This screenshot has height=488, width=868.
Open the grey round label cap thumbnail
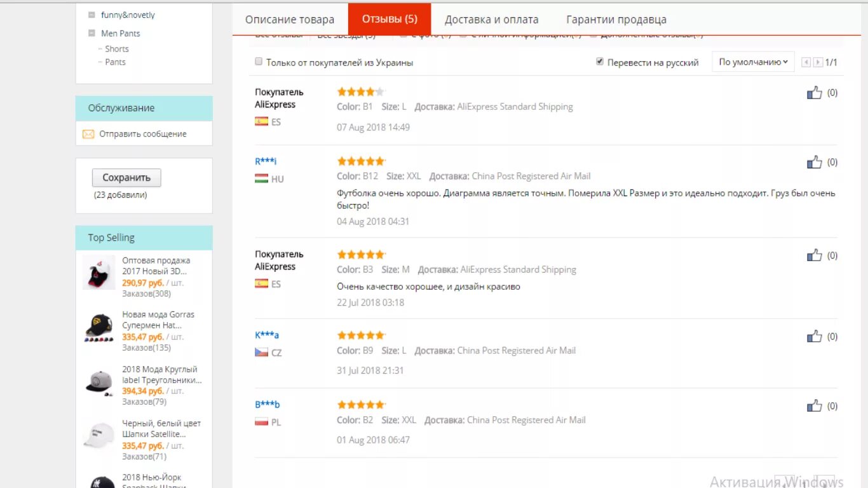[x=99, y=381]
